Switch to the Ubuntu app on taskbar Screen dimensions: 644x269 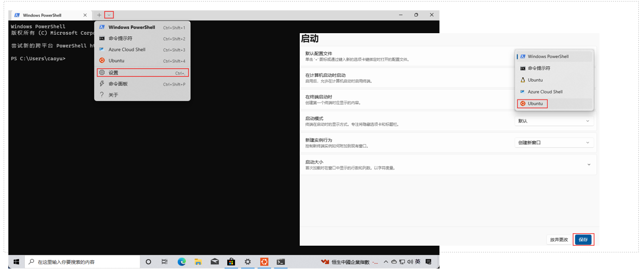(264, 262)
